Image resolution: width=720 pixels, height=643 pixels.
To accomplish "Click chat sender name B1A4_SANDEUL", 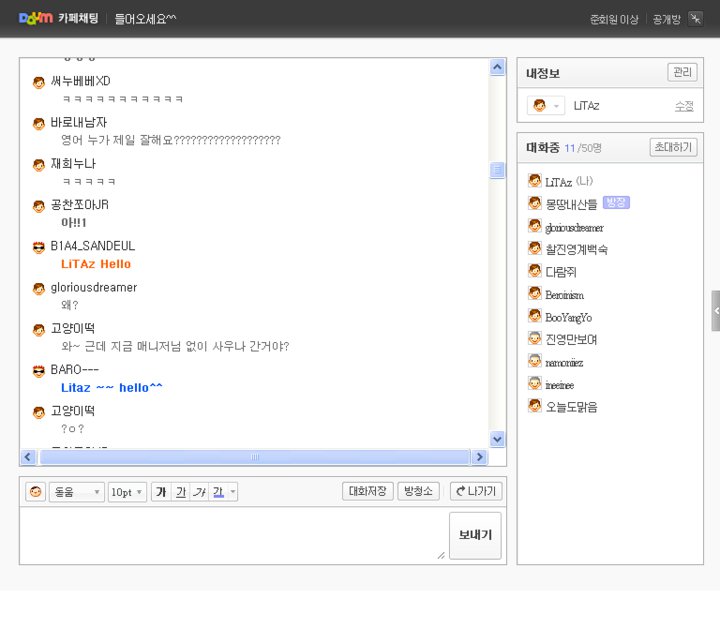I will coord(93,246).
